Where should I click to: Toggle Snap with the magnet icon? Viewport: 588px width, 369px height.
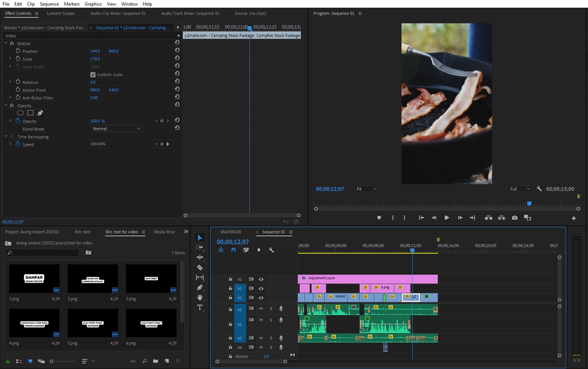(234, 250)
